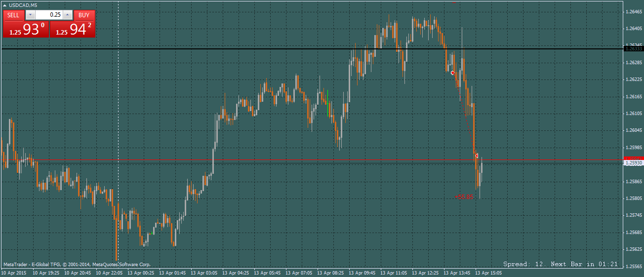
Task: Collapse the one-click trading panel triangle
Action: tap(5, 5)
